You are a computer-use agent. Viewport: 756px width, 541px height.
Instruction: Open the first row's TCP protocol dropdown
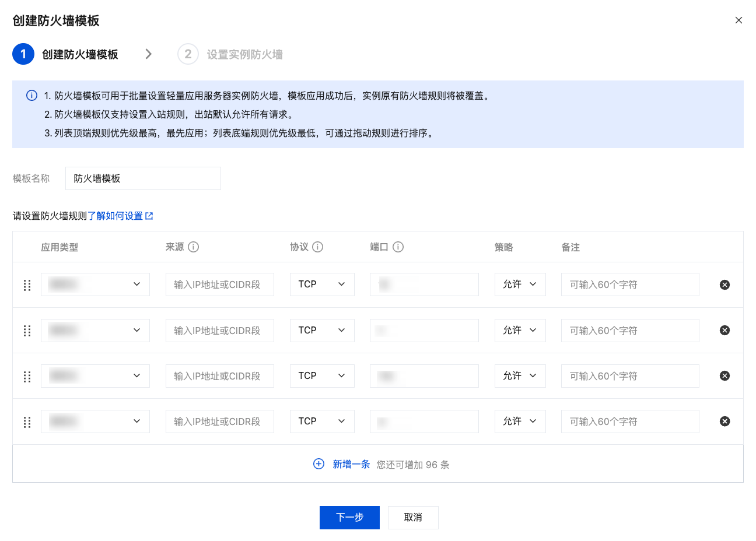point(321,284)
